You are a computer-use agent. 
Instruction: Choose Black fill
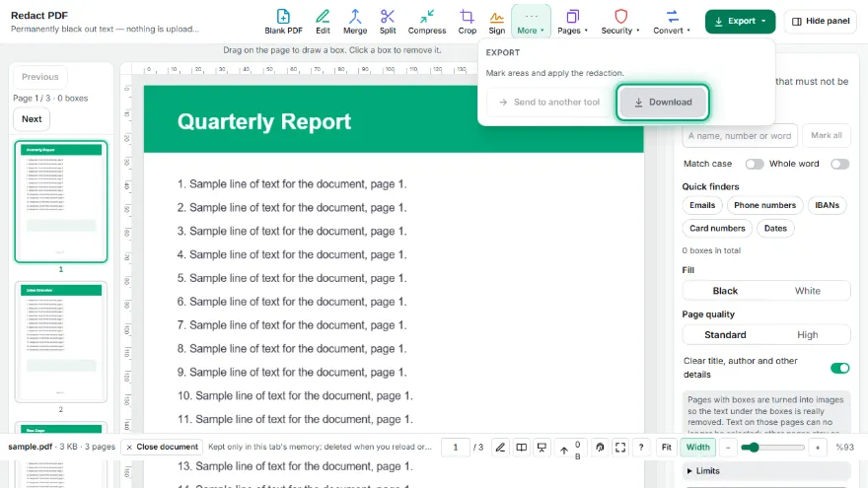pos(725,291)
